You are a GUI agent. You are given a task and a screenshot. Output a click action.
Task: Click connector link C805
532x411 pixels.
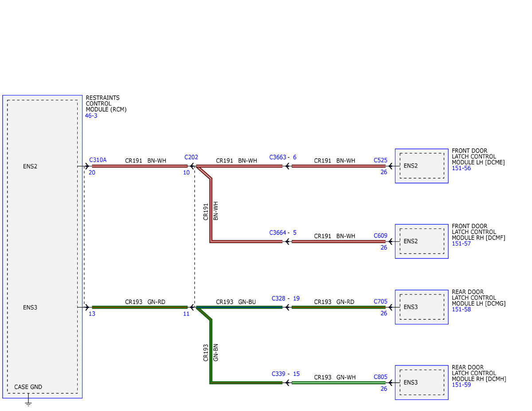pos(380,377)
